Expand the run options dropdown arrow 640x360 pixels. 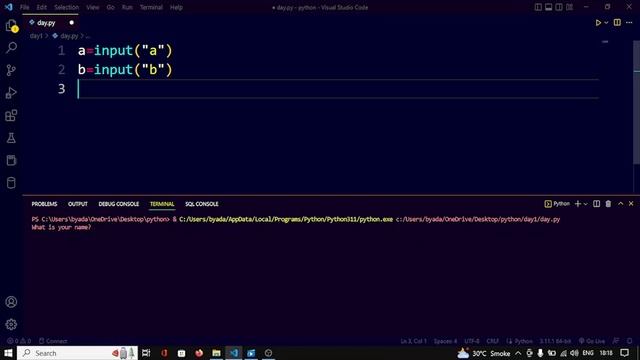pos(606,23)
